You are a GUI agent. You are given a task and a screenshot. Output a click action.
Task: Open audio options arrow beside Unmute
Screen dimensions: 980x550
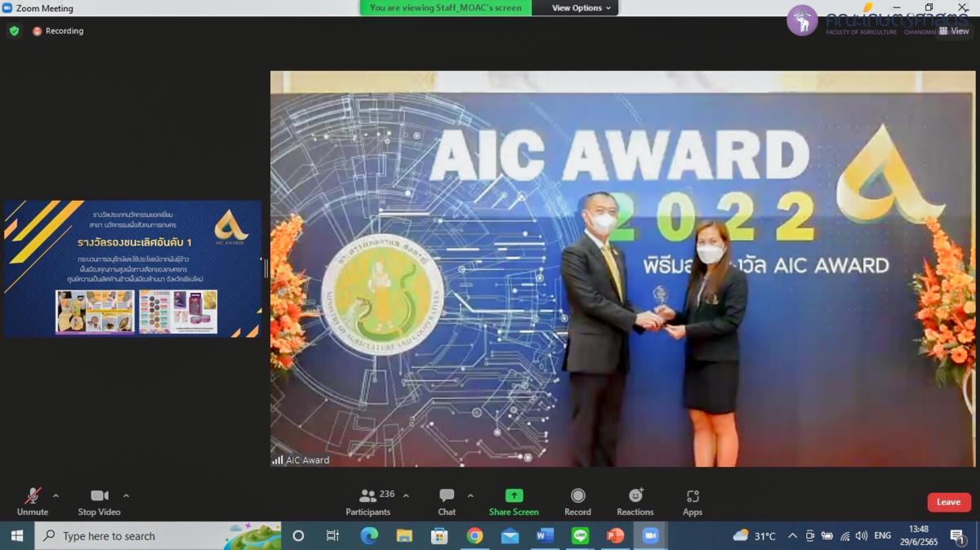(56, 495)
